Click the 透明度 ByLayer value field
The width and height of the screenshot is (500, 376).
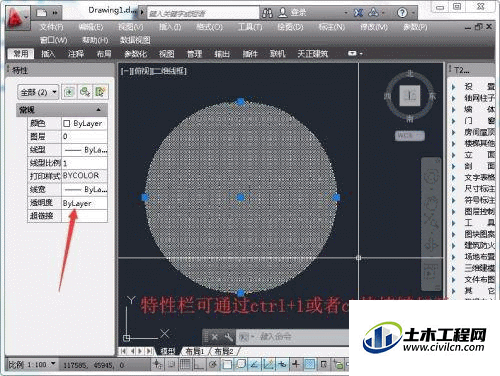coord(85,203)
